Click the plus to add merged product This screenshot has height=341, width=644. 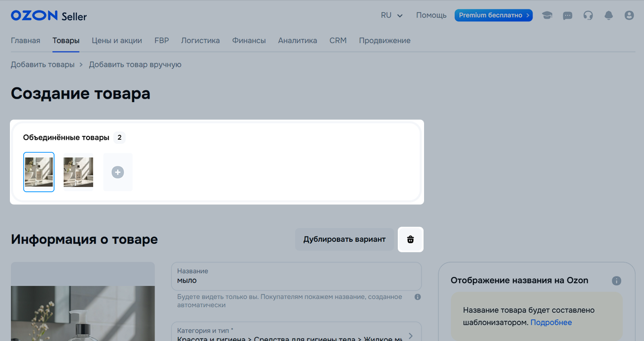(x=117, y=172)
